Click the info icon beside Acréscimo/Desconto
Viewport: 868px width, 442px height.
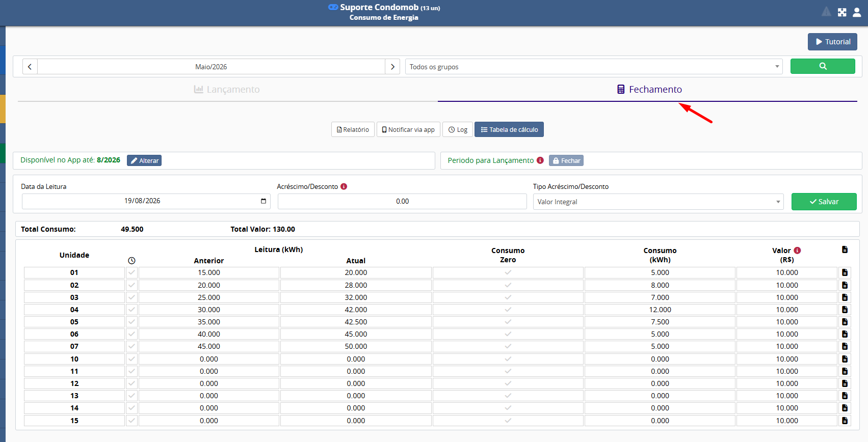pos(344,186)
